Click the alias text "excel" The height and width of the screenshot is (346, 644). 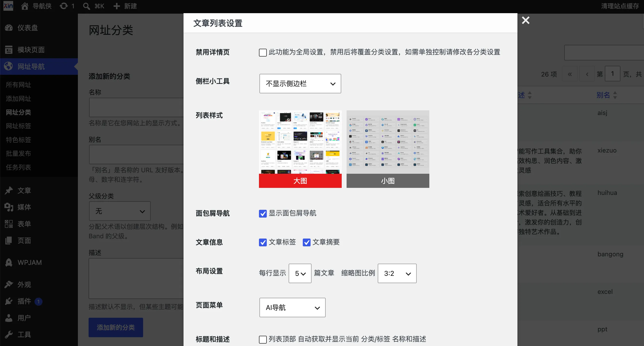tap(605, 292)
